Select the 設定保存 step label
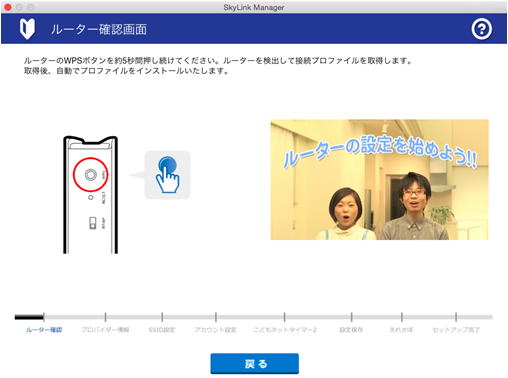The image size is (508, 378). [351, 330]
